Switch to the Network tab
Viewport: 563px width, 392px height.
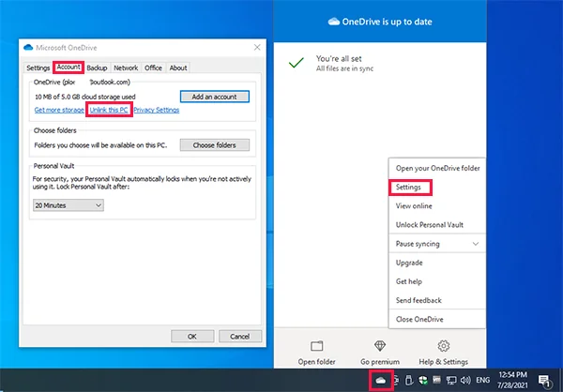point(126,68)
